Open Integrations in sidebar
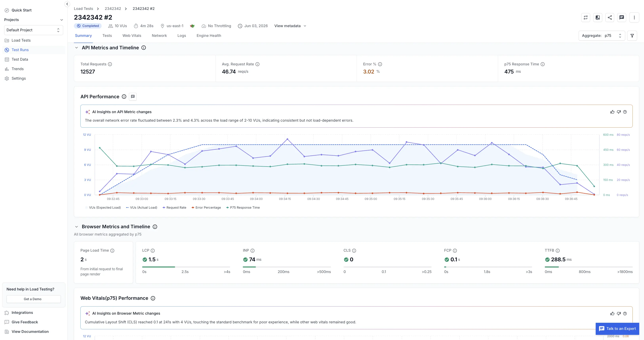644x340 pixels. click(33, 313)
